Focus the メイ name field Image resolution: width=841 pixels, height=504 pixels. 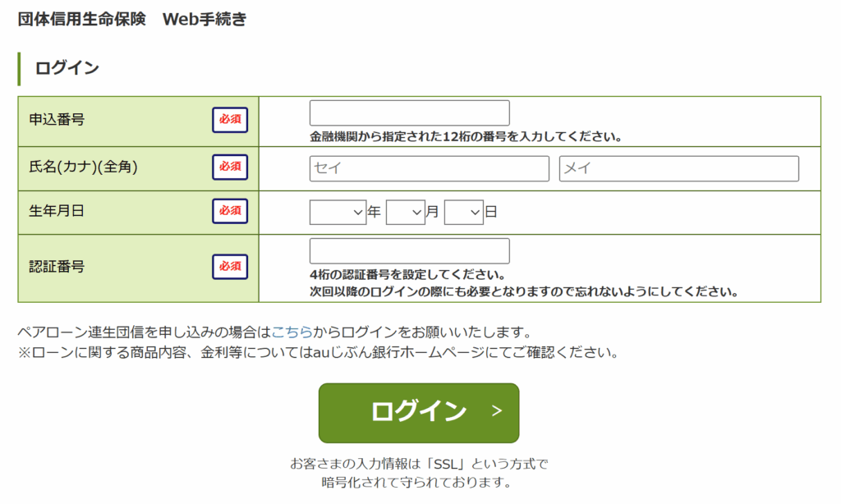(678, 168)
